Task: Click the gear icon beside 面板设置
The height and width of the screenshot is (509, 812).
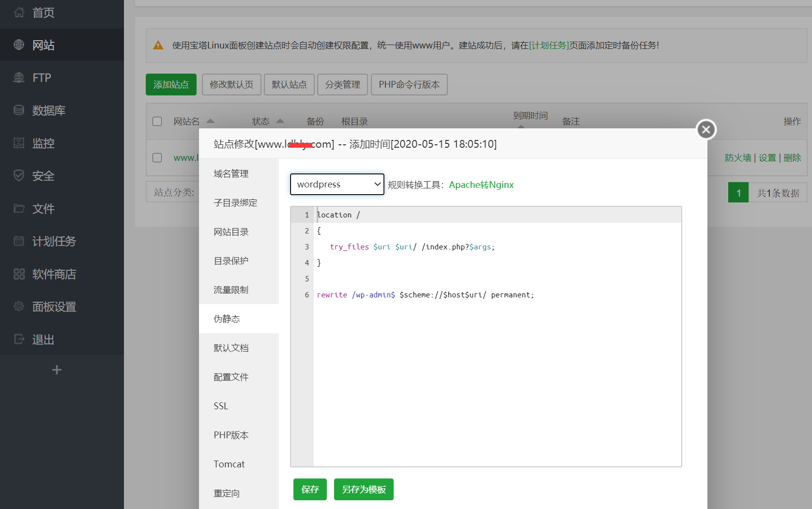Action: [x=19, y=307]
